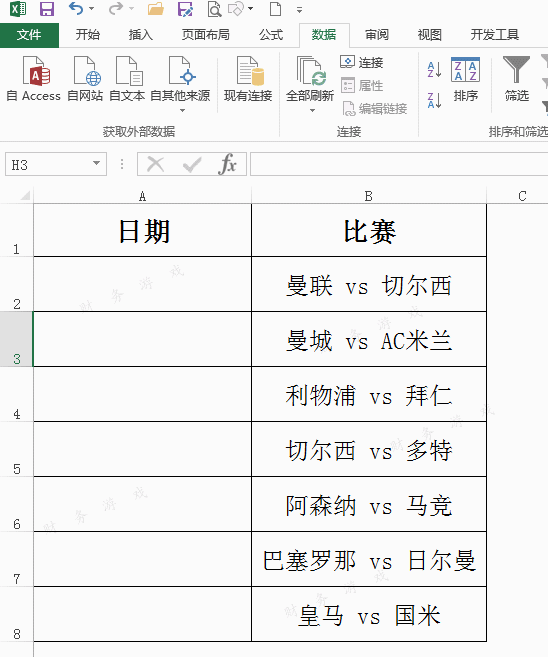Click the 连接 button
548x657 pixels.
pyautogui.click(x=362, y=62)
